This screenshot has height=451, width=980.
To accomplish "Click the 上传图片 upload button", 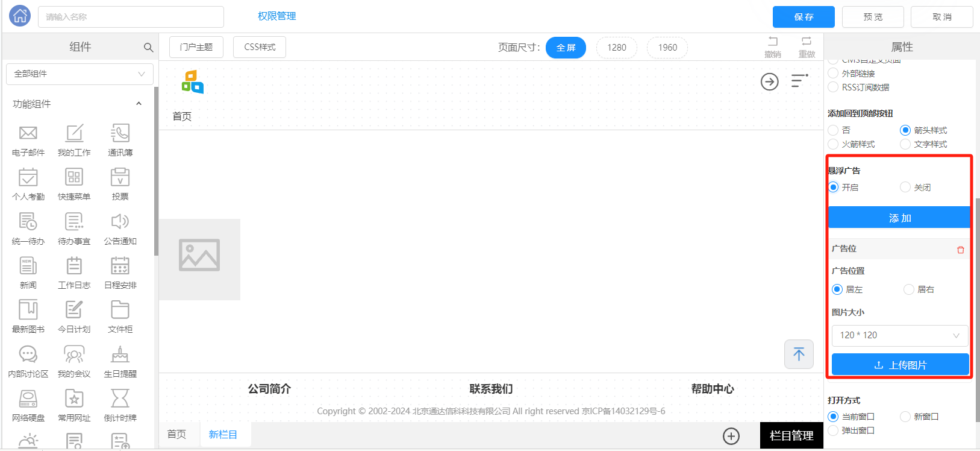I will (x=900, y=365).
